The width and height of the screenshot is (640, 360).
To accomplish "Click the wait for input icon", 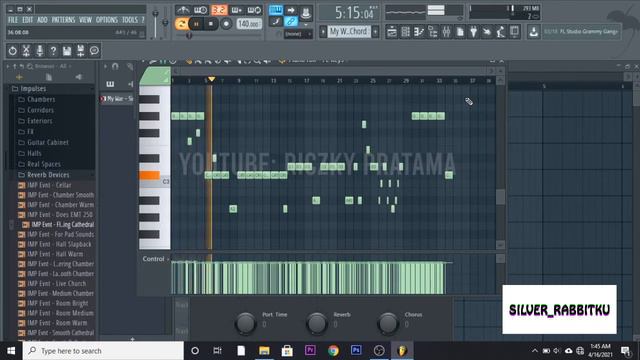I will [x=200, y=10].
